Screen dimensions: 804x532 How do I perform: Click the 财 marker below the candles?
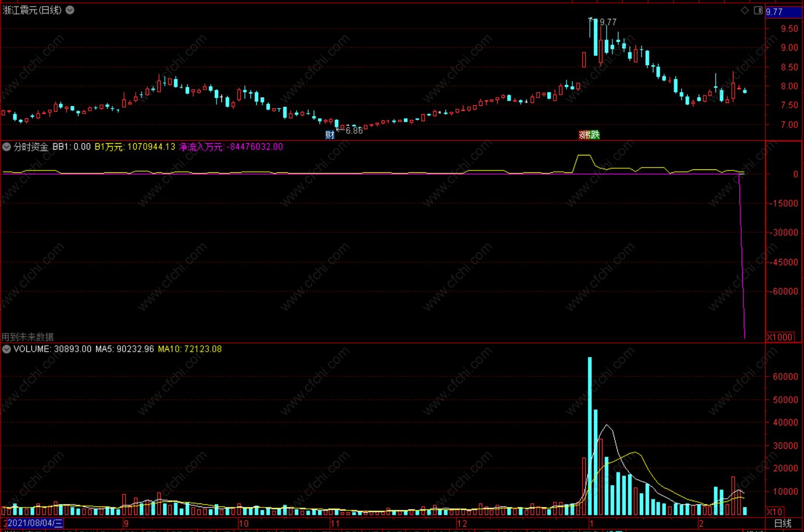click(330, 135)
